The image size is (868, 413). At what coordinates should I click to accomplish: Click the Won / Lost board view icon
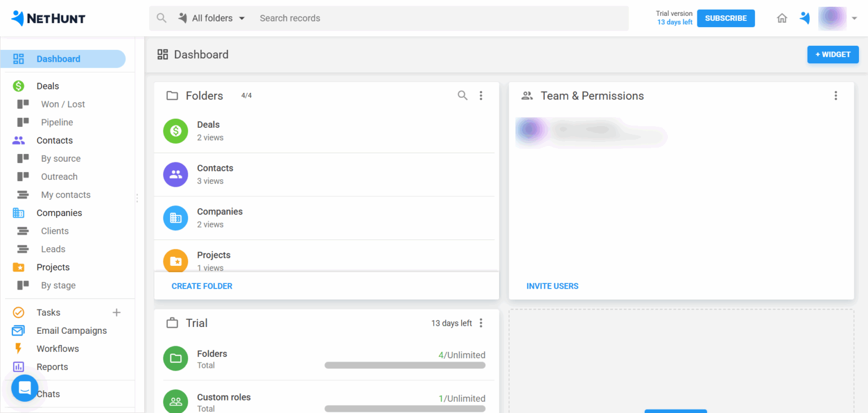[x=23, y=104]
